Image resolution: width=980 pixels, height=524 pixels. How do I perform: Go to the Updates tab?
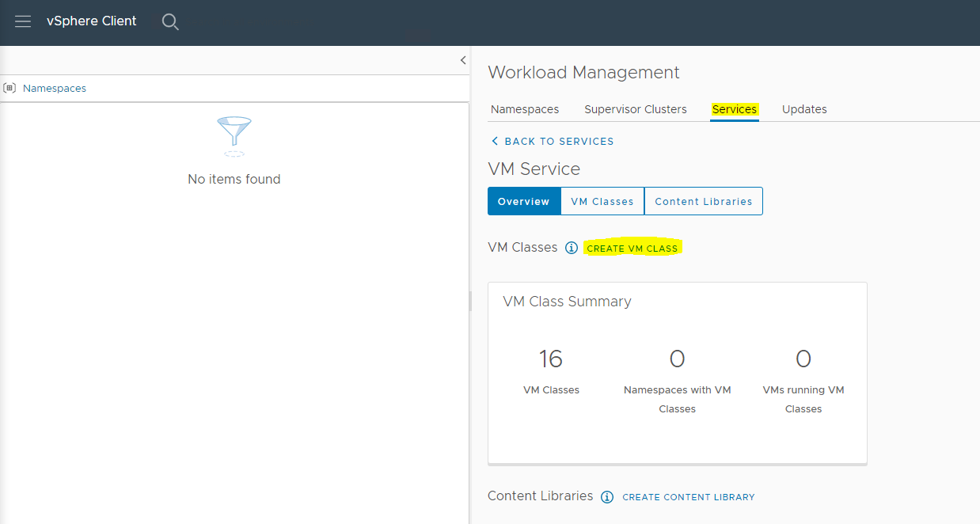click(804, 109)
